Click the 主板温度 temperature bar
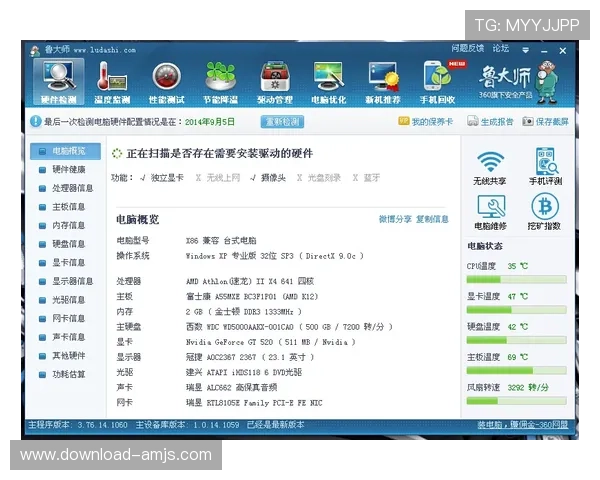Viewport: 600px width, 480px height. pyautogui.click(x=516, y=371)
